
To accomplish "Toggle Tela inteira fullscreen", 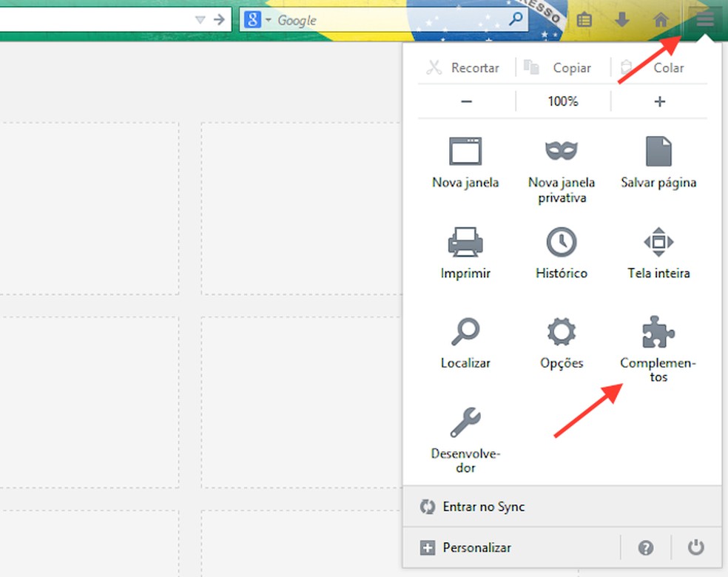I will (x=658, y=252).
